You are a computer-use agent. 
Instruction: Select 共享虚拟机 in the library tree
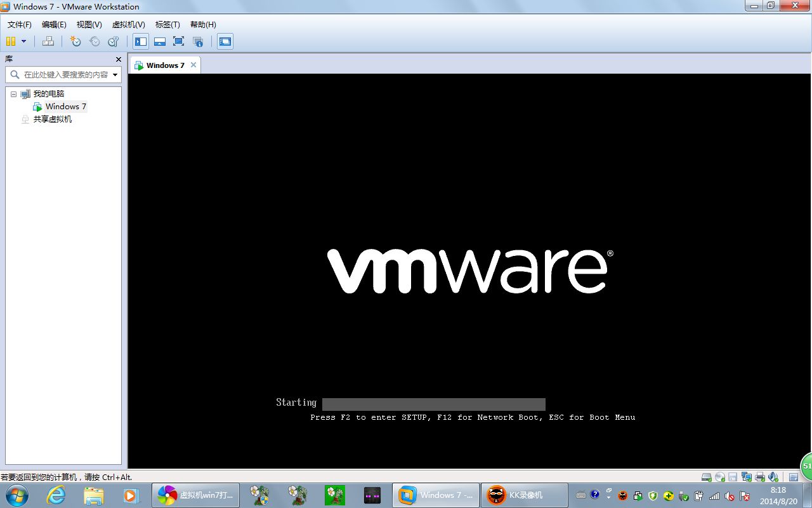[53, 119]
